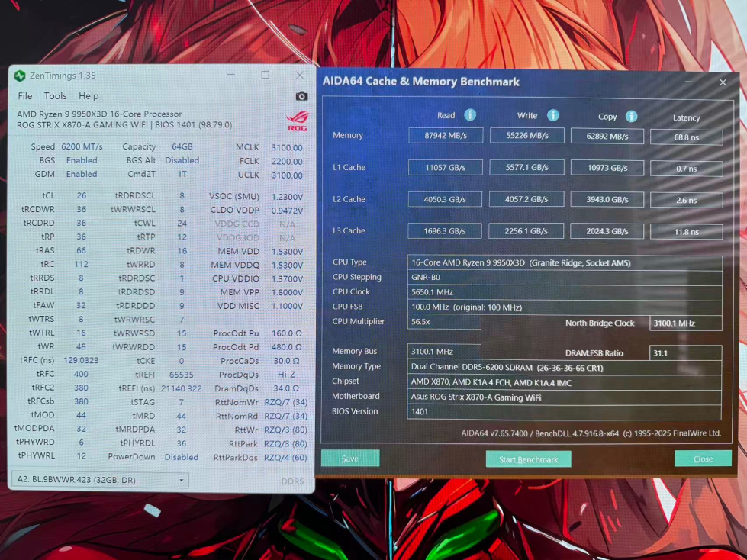This screenshot has width=747, height=560.
Task: Click VSOC (SMU) value 1.2300V
Action: pos(287,197)
